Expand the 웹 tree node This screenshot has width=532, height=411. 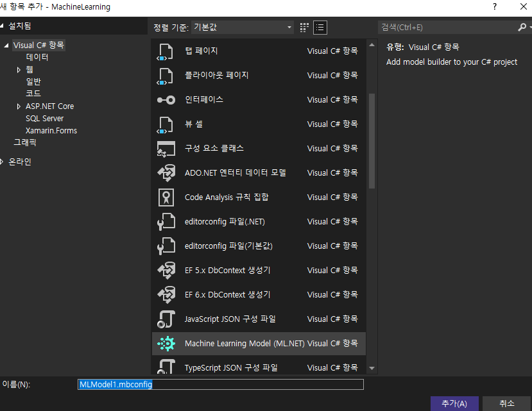pyautogui.click(x=19, y=69)
